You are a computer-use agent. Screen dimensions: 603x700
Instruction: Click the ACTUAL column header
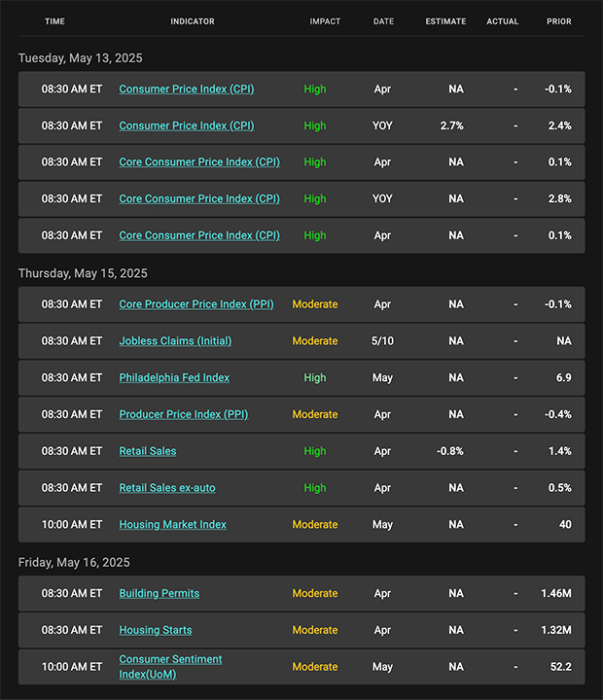(x=503, y=21)
